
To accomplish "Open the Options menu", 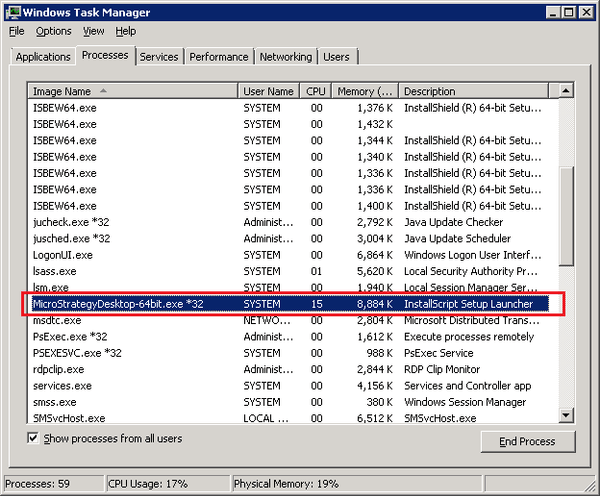I will (53, 31).
